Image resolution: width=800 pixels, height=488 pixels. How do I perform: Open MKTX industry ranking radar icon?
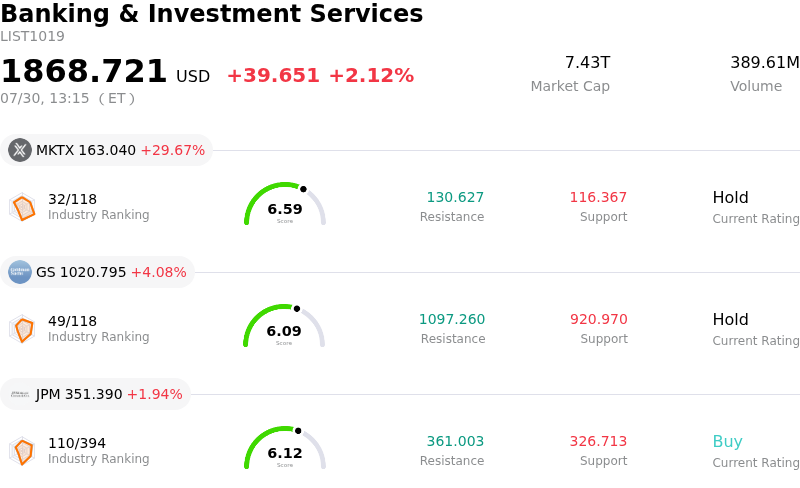pos(22,207)
